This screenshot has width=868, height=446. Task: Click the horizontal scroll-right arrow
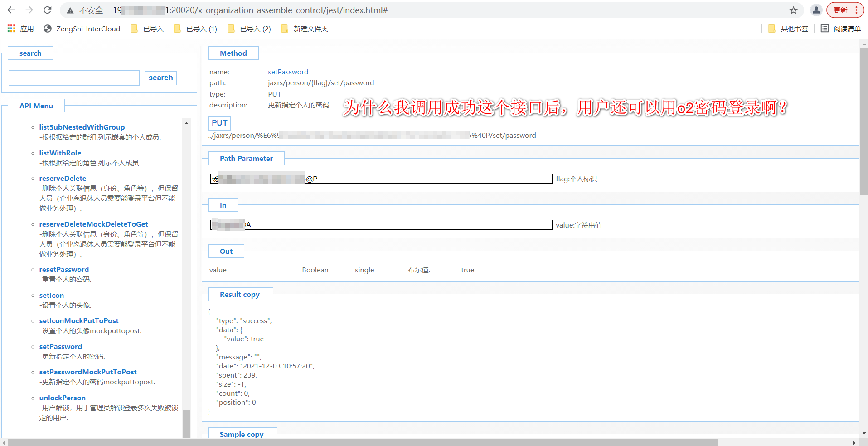(854, 442)
